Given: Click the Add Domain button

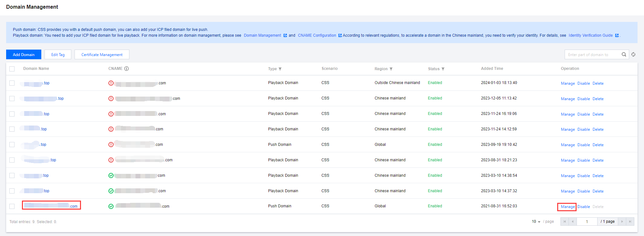Looking at the screenshot, I should click(24, 55).
